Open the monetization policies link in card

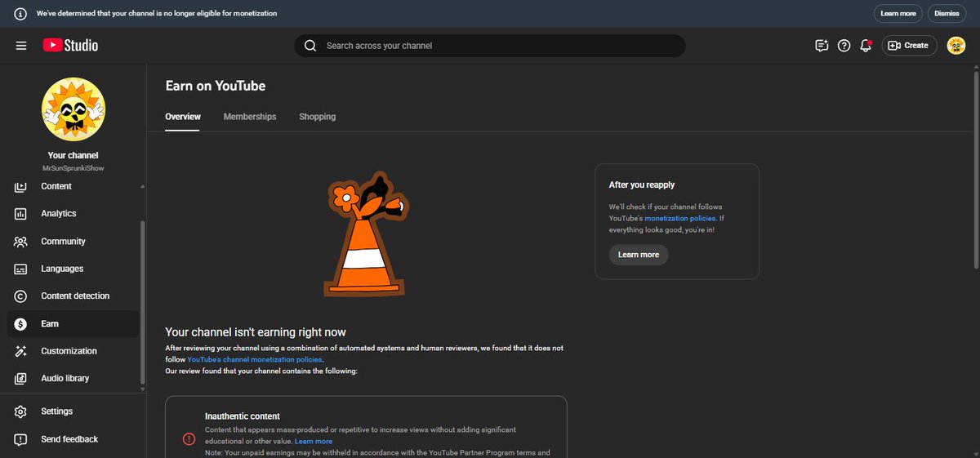(x=679, y=219)
